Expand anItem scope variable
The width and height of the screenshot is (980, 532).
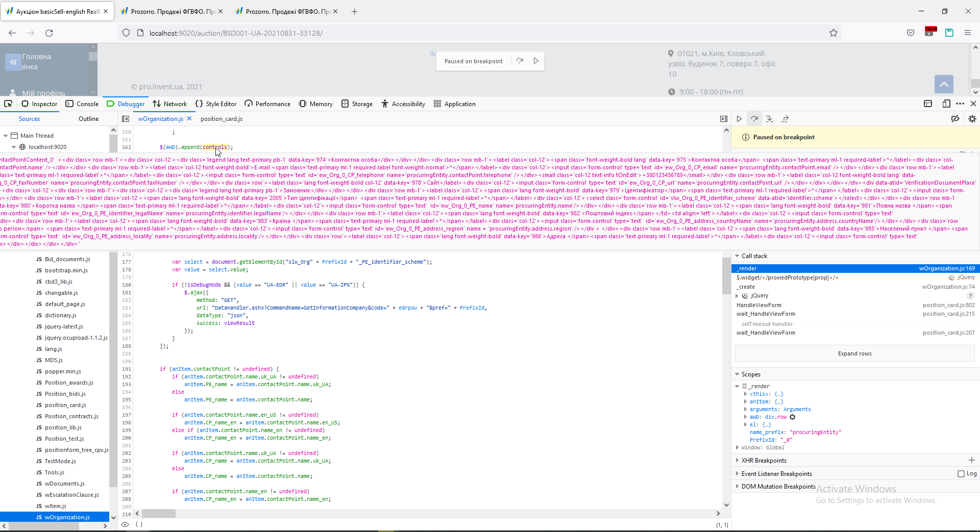745,402
